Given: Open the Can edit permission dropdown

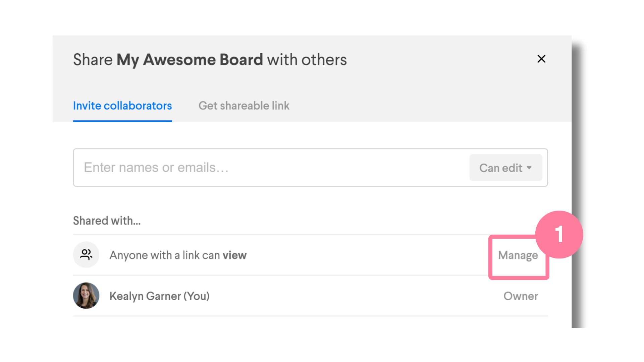Looking at the screenshot, I should coord(505,168).
